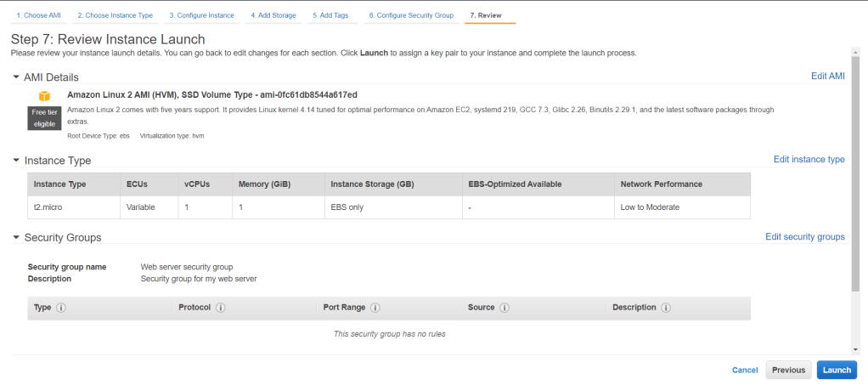Open the Edit instance type link
Image resolution: width=868 pixels, height=391 pixels.
tap(809, 160)
